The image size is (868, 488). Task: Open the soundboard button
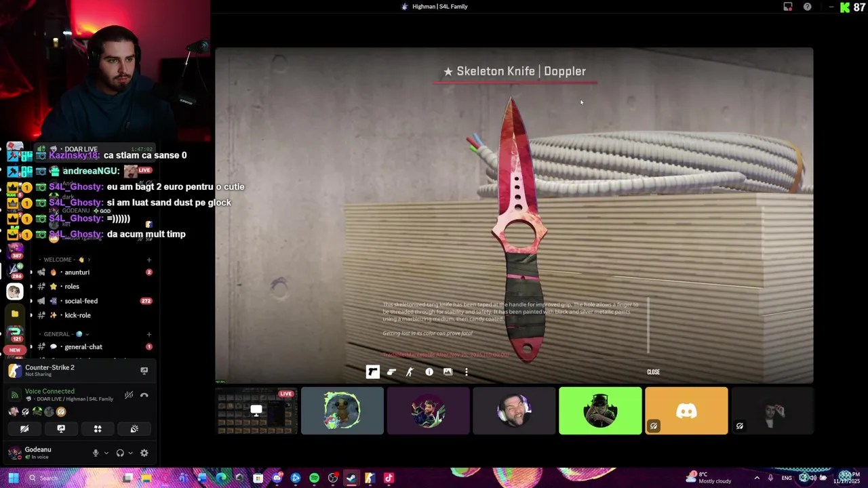134,428
